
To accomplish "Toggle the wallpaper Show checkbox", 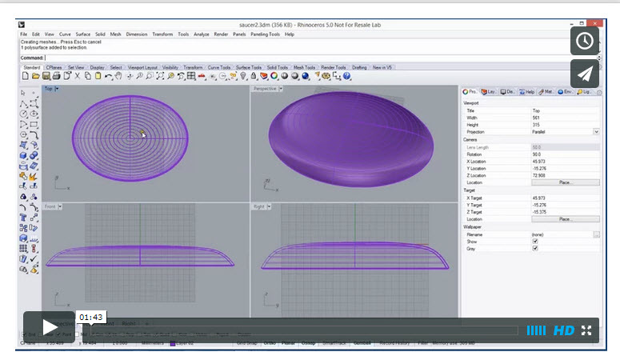I will pyautogui.click(x=535, y=241).
